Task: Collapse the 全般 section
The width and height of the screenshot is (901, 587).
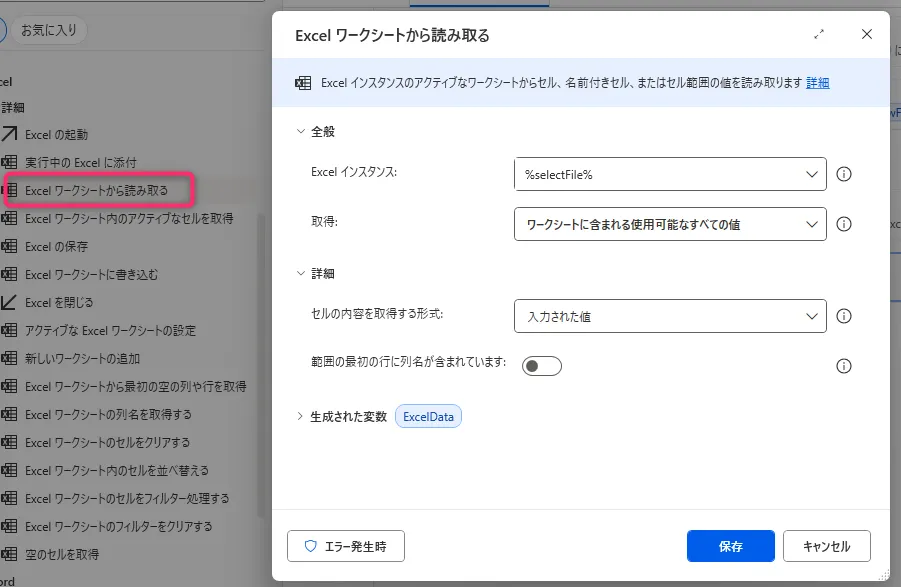Action: tap(299, 131)
